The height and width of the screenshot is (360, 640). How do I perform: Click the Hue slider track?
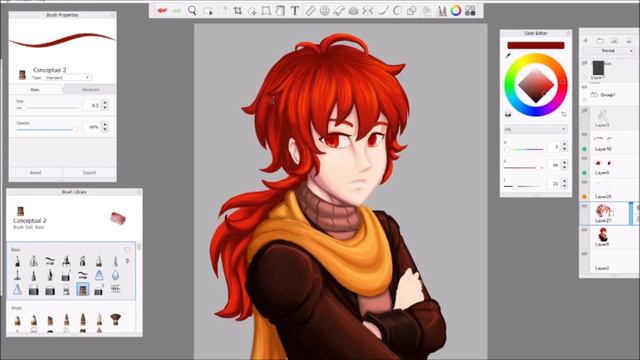[x=524, y=149]
